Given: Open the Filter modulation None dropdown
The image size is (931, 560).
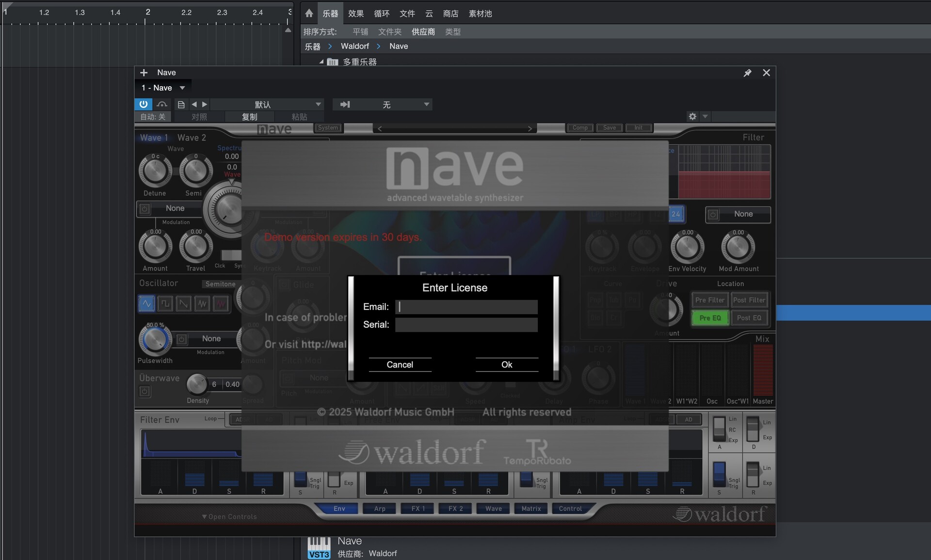Looking at the screenshot, I should point(743,214).
